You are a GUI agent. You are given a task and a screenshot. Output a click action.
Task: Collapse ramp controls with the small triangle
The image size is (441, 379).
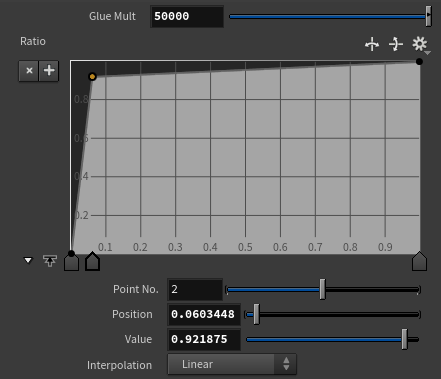click(28, 260)
